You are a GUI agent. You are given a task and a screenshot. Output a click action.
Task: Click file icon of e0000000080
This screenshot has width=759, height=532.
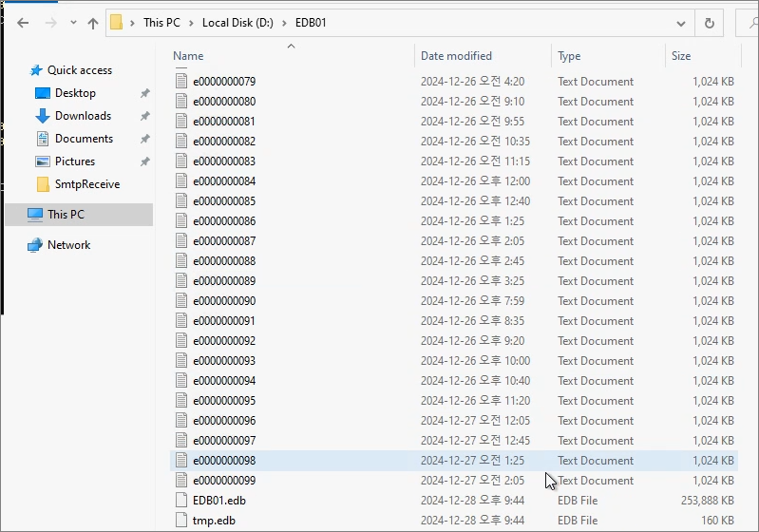pos(181,101)
